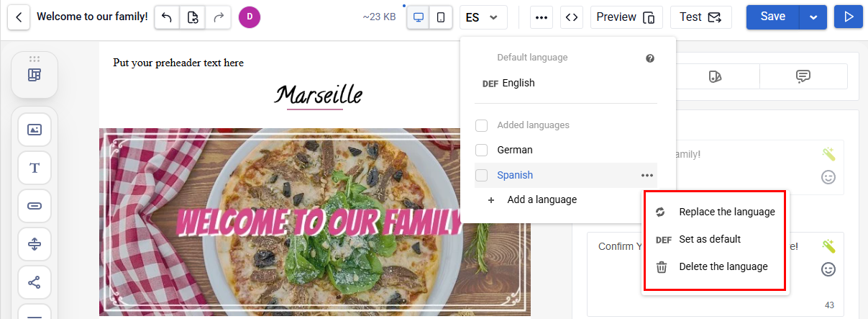Check the Spanish language checkbox
Image resolution: width=868 pixels, height=319 pixels.
click(x=482, y=175)
